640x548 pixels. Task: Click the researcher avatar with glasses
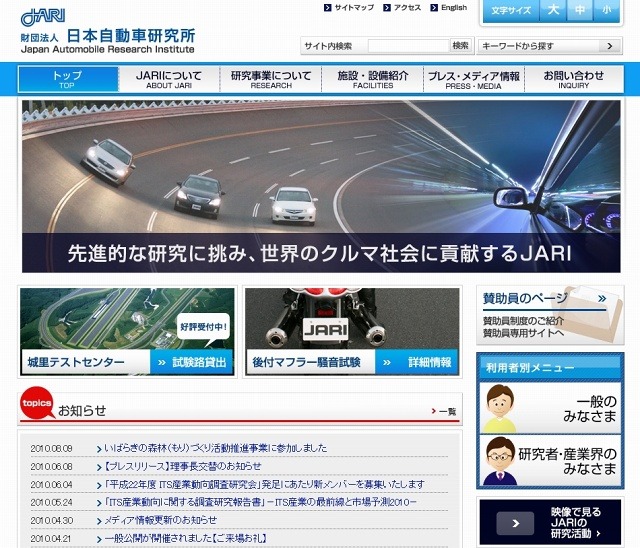tap(500, 461)
